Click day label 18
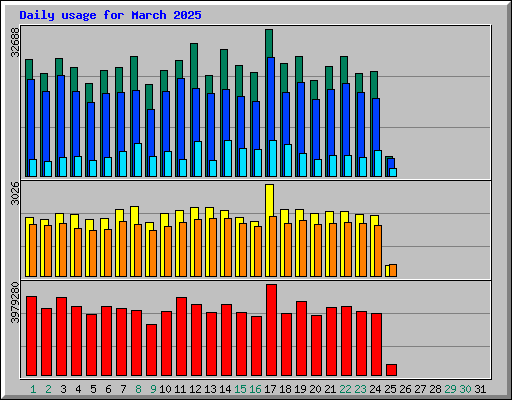The height and width of the screenshot is (400, 512). coord(285,389)
